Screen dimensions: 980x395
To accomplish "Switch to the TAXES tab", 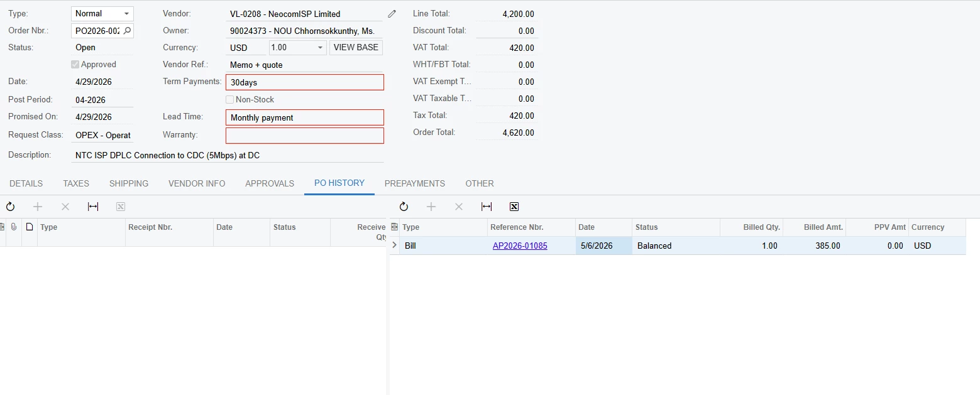I will tap(76, 183).
